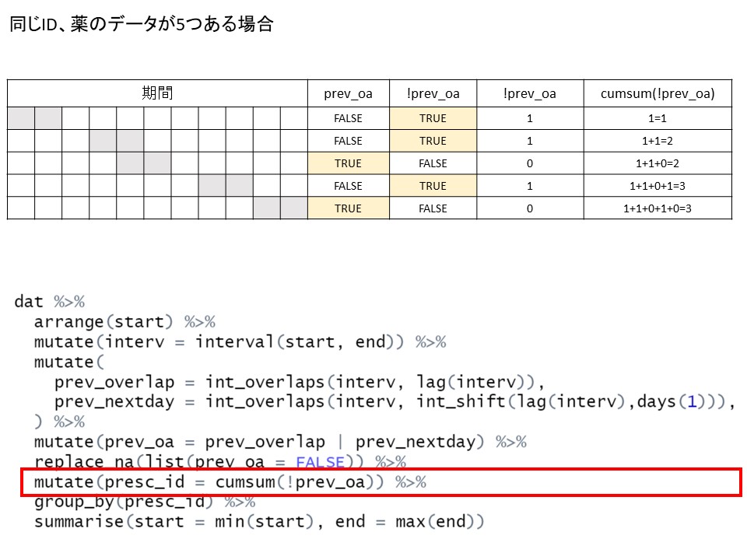Image resolution: width=747 pixels, height=560 pixels.
Task: Click highlighted TRUE in third row's prev_oa column
Action: 348,163
